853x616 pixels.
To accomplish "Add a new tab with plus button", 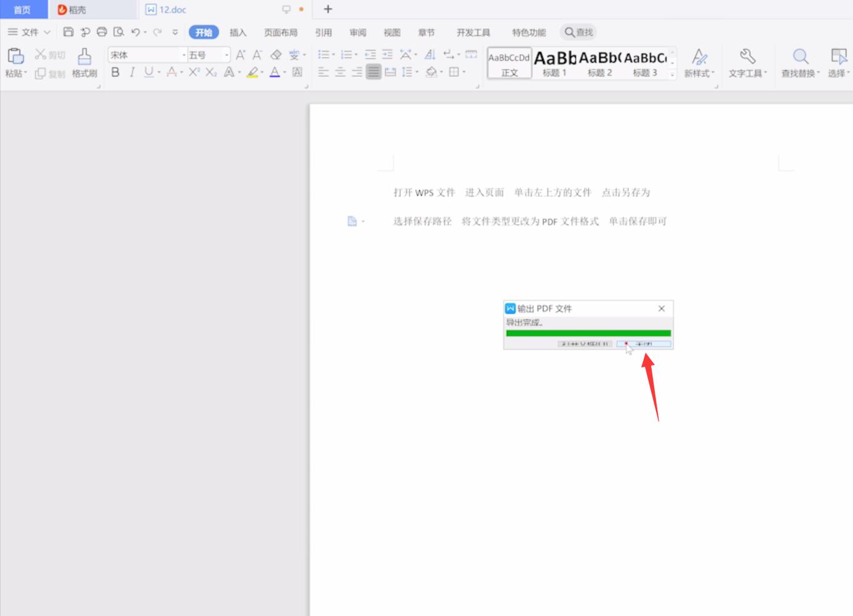I will pyautogui.click(x=328, y=9).
